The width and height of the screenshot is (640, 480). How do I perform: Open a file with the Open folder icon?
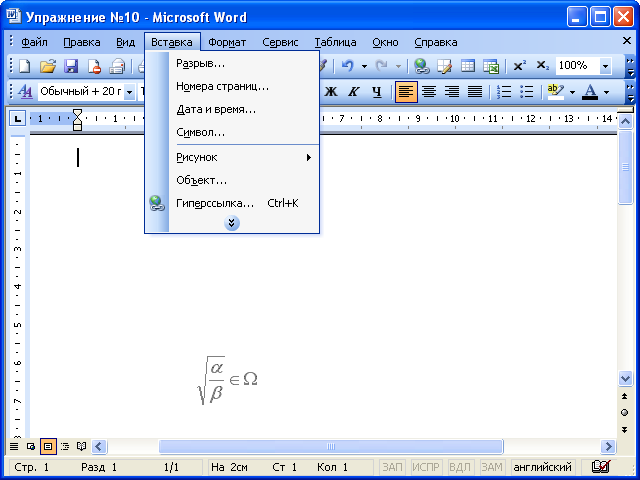(x=48, y=66)
